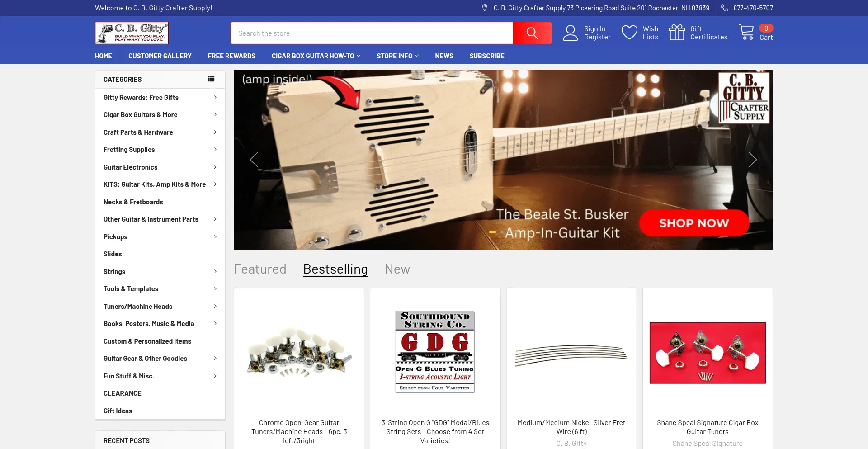This screenshot has height=449, width=868.
Task: Switch to the New products tab
Action: click(x=397, y=269)
